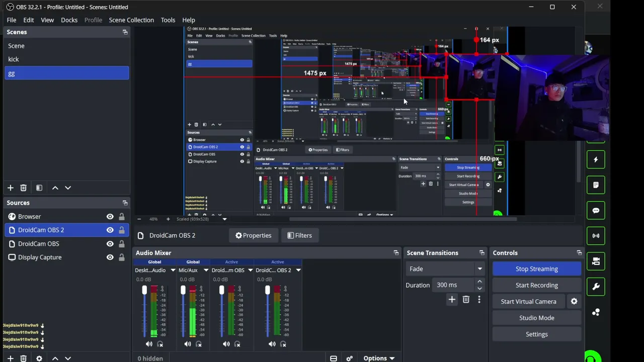Open source properties via the Sources gear icon

tap(39, 358)
